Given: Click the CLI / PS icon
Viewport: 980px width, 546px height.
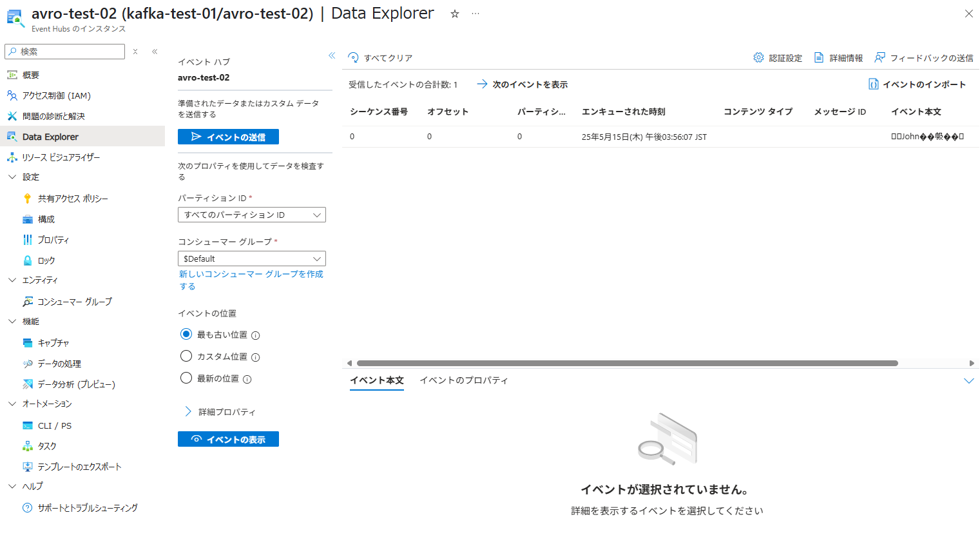Looking at the screenshot, I should [x=27, y=425].
